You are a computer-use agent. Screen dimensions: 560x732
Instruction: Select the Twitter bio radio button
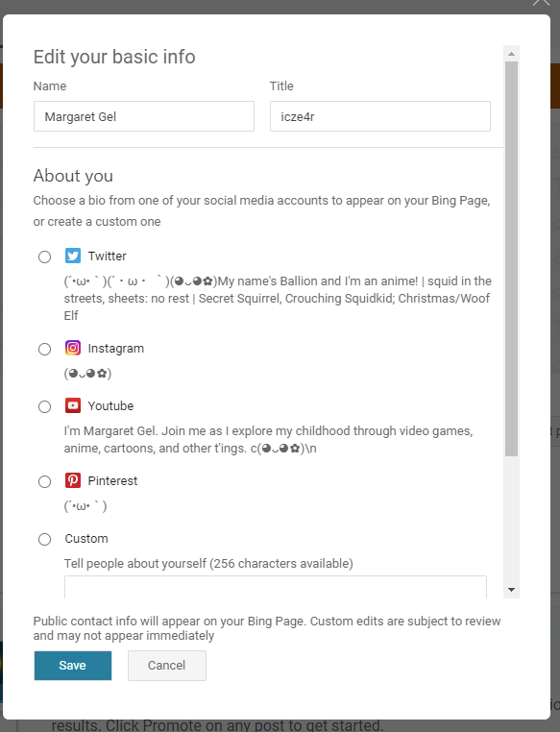click(x=45, y=256)
